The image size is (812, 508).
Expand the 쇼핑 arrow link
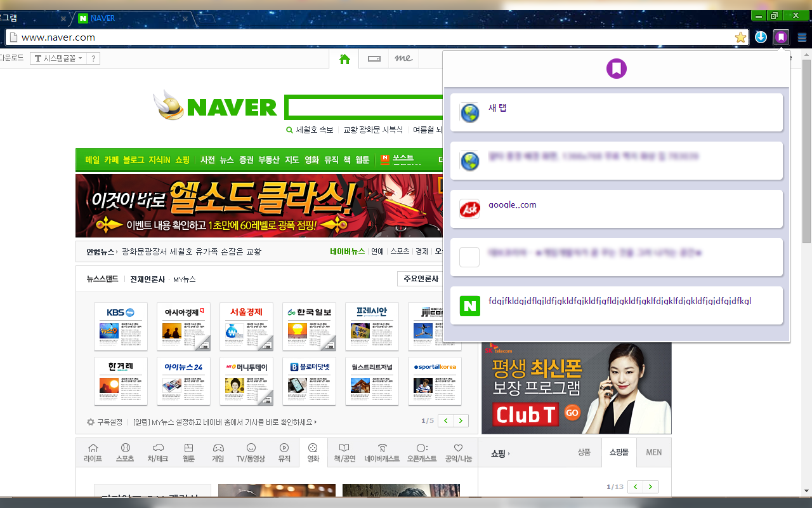(501, 453)
